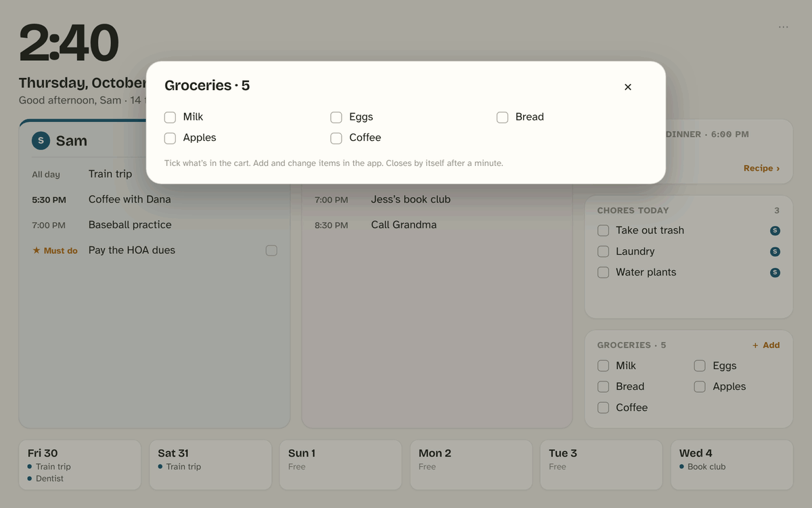Click the Groceries · 5 dialog title
Image resolution: width=812 pixels, height=508 pixels.
tap(207, 85)
